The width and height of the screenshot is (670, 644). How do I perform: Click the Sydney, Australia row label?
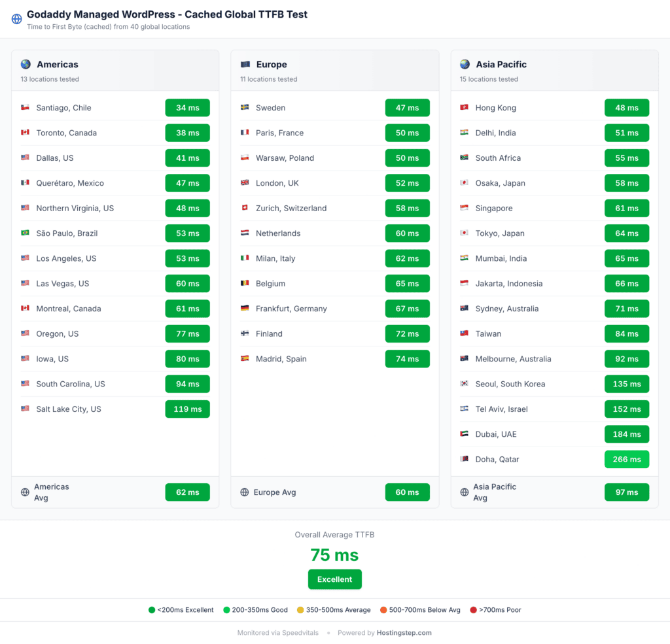[507, 309]
